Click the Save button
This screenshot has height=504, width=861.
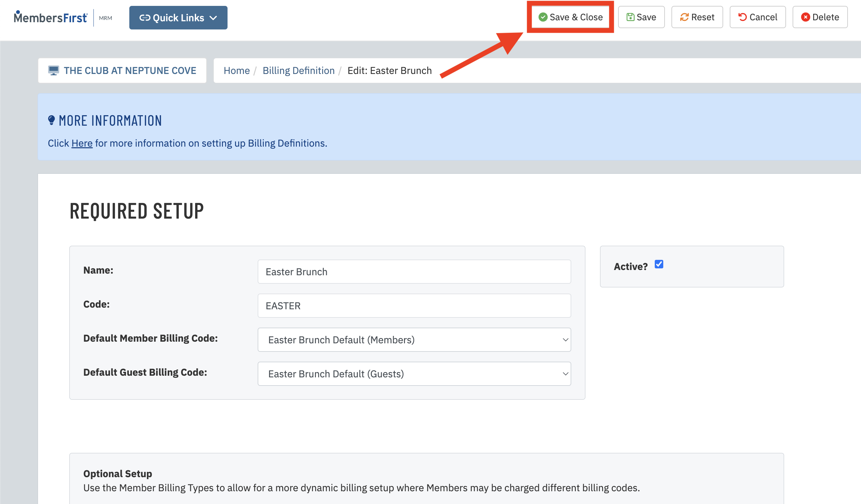(x=641, y=17)
